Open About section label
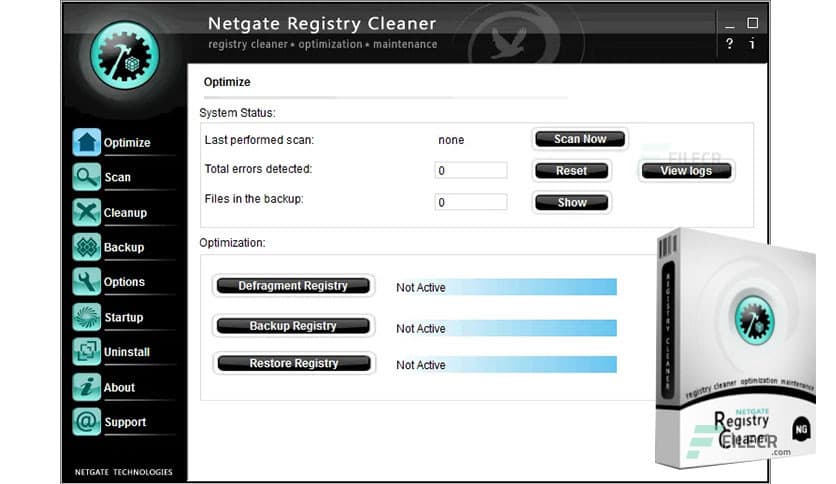This screenshot has height=484, width=836. [x=119, y=388]
